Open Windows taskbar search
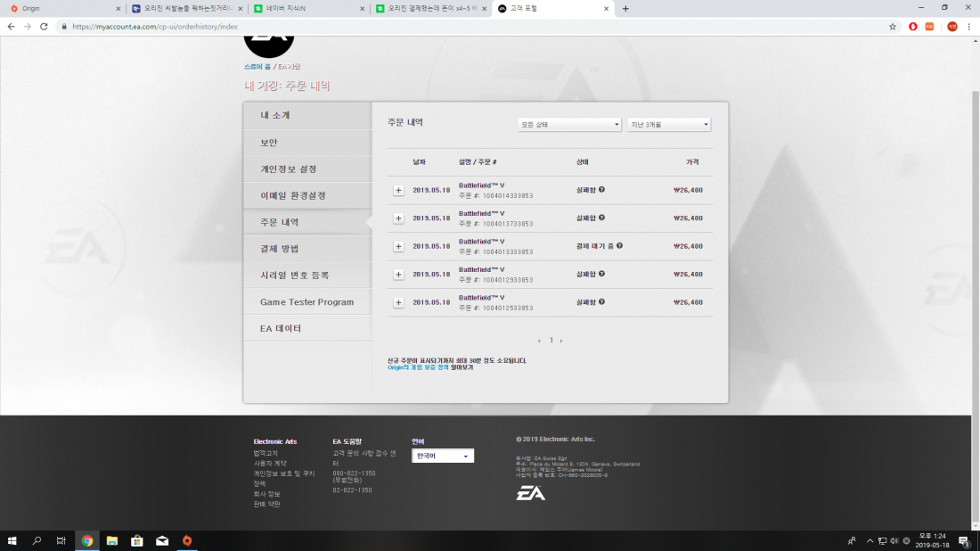 (37, 541)
